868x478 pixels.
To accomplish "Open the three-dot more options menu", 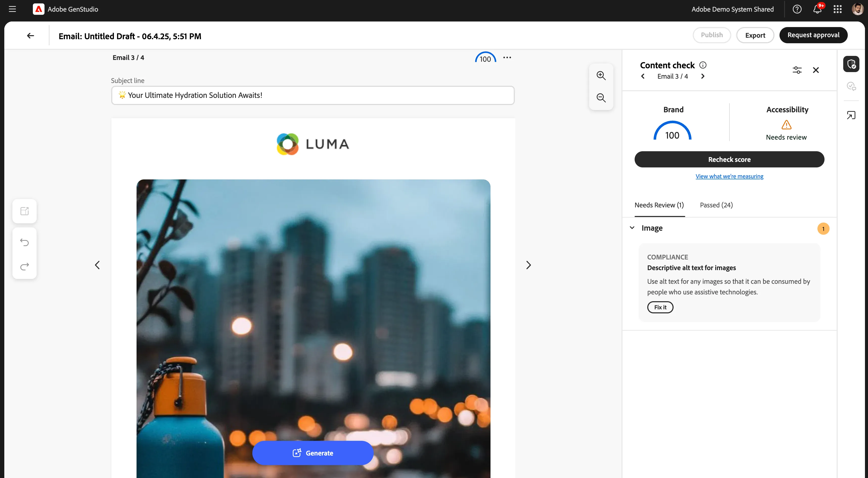I will 507,58.
